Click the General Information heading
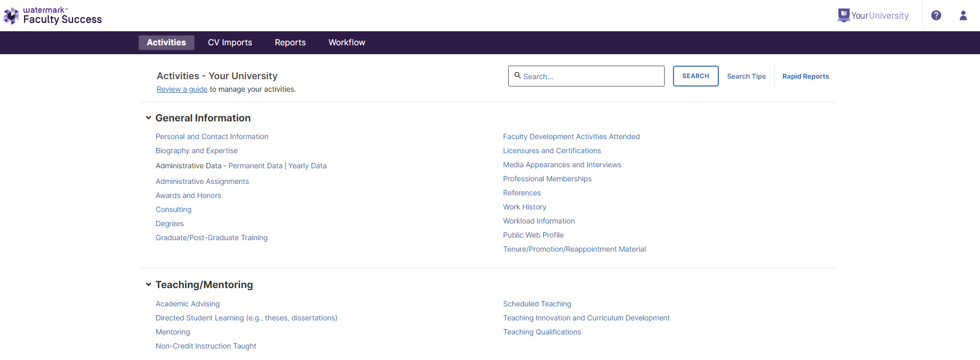Viewport: 980px width, 360px height. pyautogui.click(x=203, y=118)
